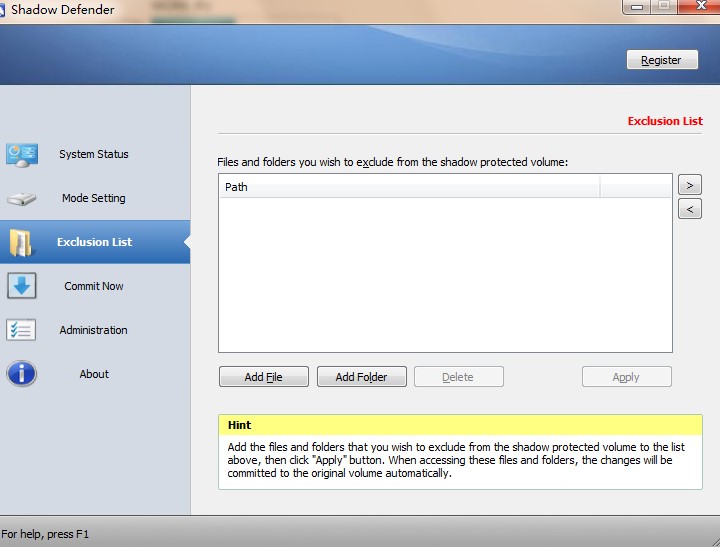Open the System Status section
The image size is (720, 547).
pos(94,154)
